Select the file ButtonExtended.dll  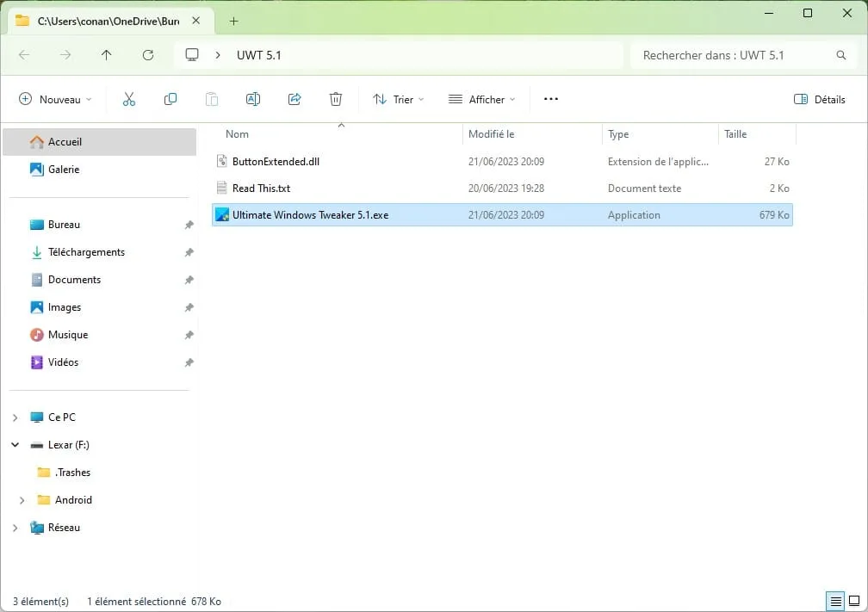[276, 162]
